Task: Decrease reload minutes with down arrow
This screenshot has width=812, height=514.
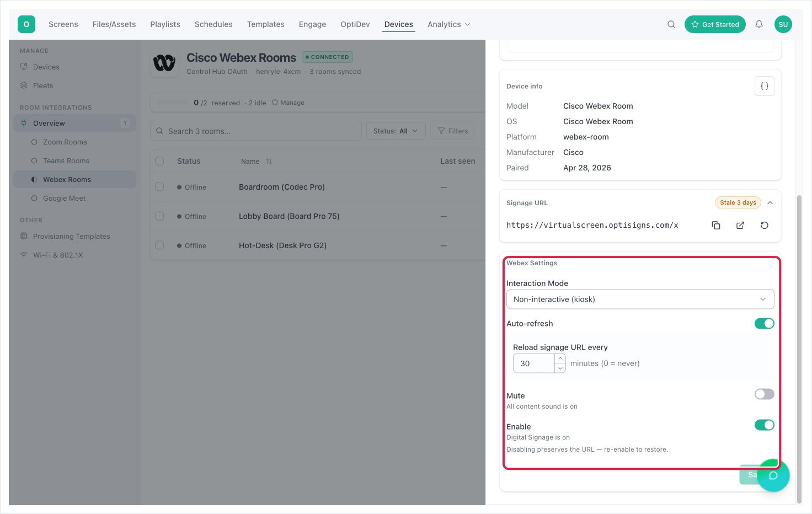Action: pos(560,368)
